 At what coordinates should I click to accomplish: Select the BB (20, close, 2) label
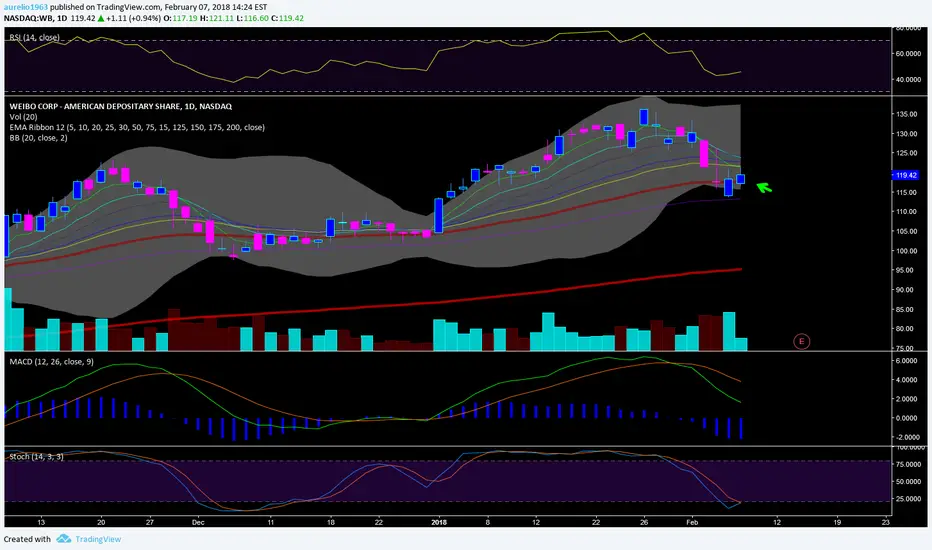[38, 138]
